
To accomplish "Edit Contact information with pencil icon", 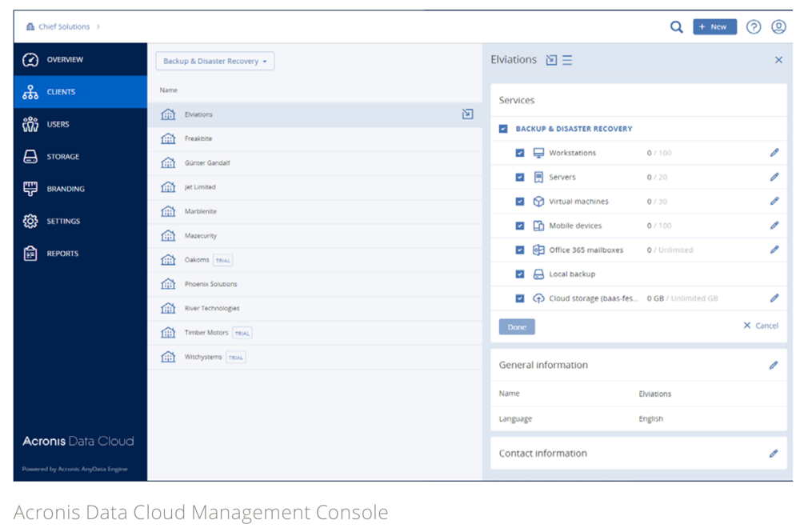I will coord(773,454).
